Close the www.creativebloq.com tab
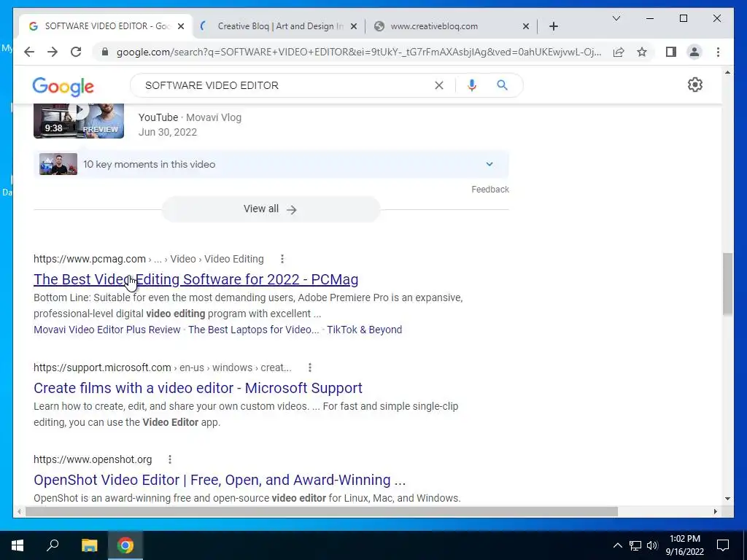 [525, 26]
